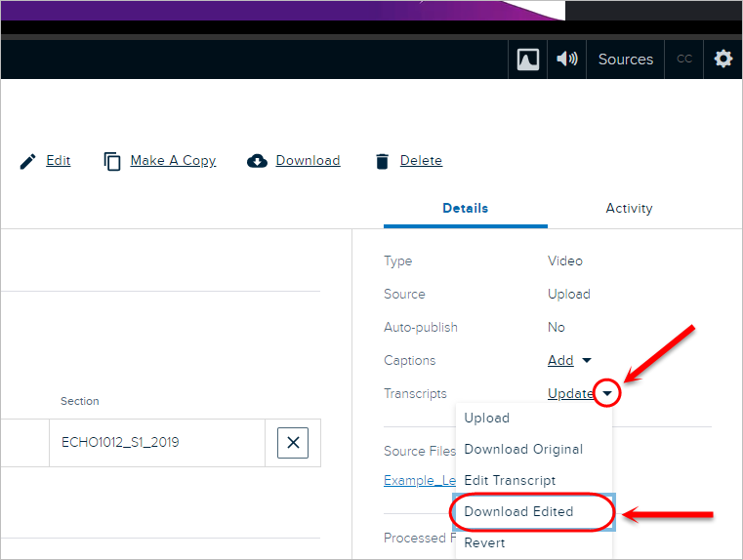
Task: Click Revert in the transcript menu
Action: point(485,543)
